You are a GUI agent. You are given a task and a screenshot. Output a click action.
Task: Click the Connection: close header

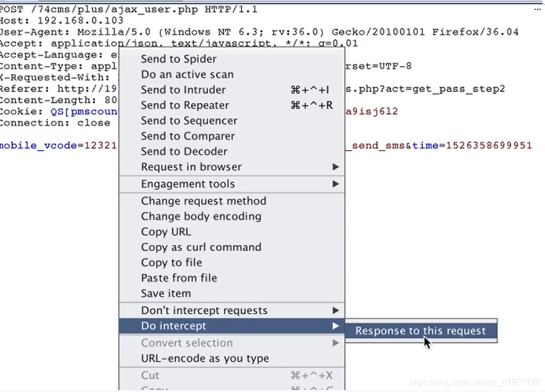(x=55, y=123)
